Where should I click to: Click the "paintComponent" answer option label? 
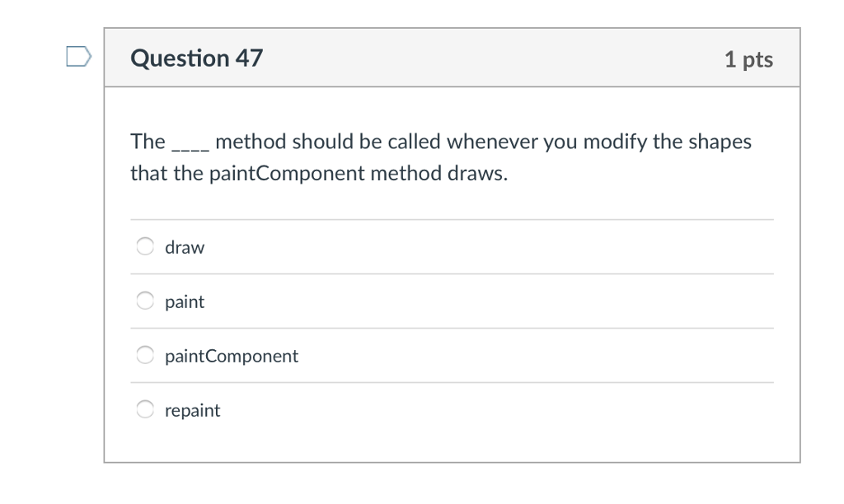232,356
